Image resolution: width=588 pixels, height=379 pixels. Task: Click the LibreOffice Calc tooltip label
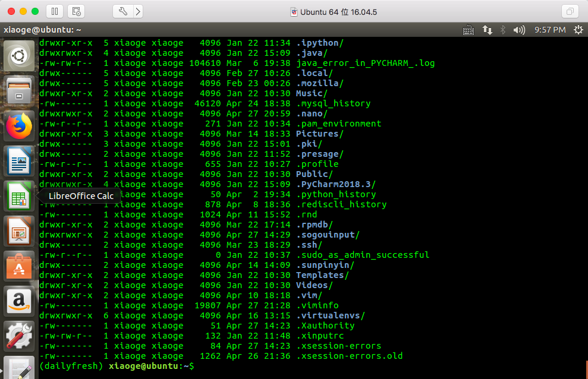tap(81, 196)
